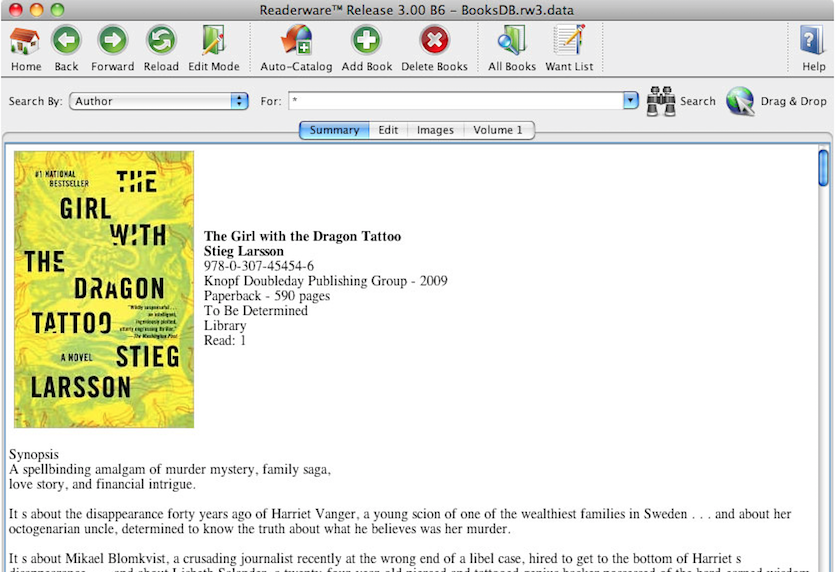Click Delete Books icon

tap(435, 40)
